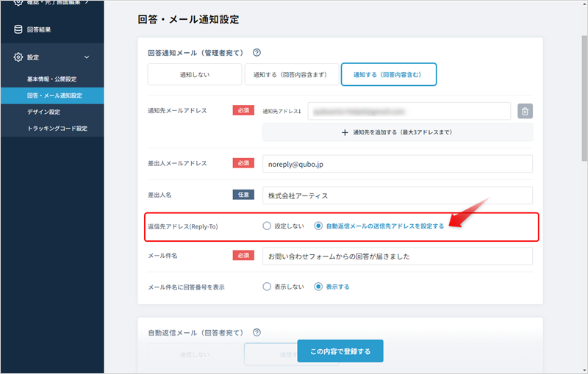
Task: Collapse the 設定 section chevron in sidebar
Action: pyautogui.click(x=87, y=57)
